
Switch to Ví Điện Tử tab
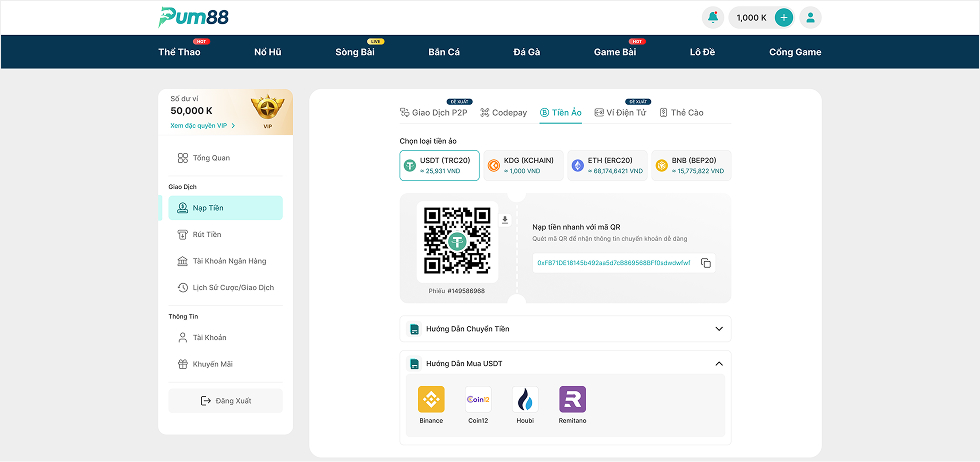coord(620,113)
